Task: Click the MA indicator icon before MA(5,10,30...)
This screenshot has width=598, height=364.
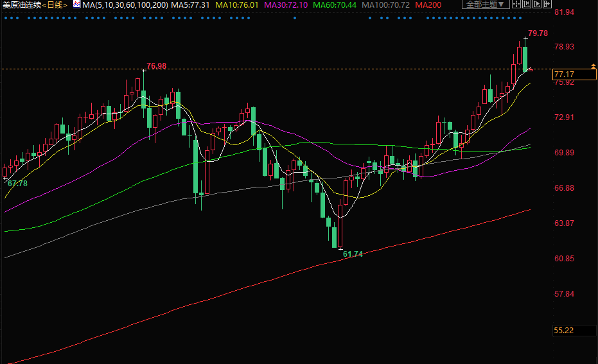Action: click(76, 4)
